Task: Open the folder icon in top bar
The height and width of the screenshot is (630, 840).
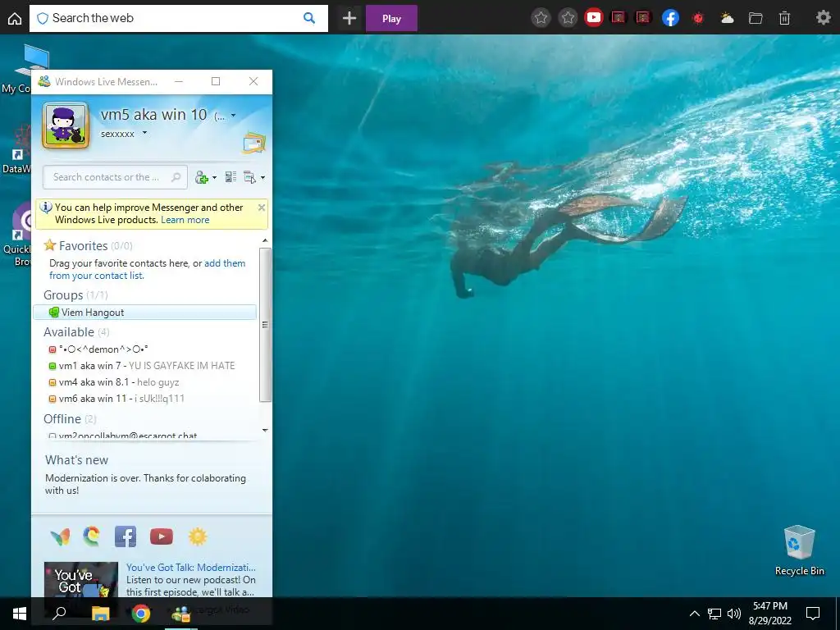Action: [x=756, y=18]
